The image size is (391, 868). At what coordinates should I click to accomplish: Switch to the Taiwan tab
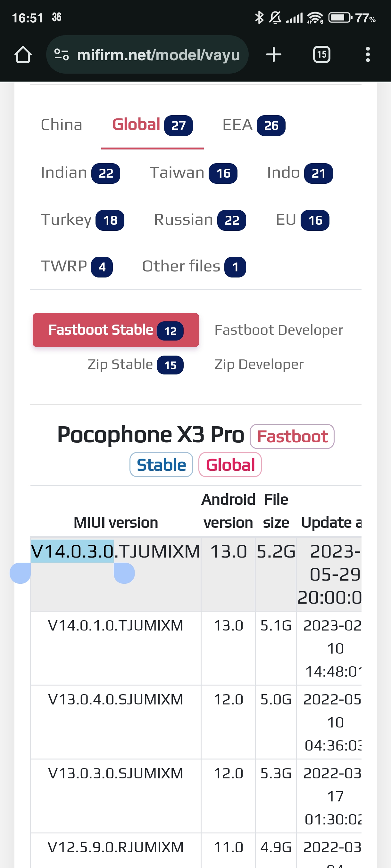(x=193, y=173)
